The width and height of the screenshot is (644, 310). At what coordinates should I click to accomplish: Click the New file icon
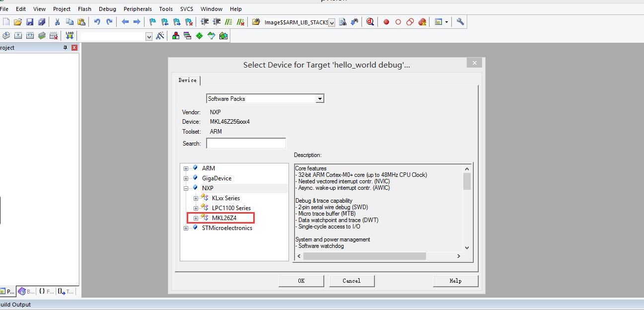coord(6,22)
